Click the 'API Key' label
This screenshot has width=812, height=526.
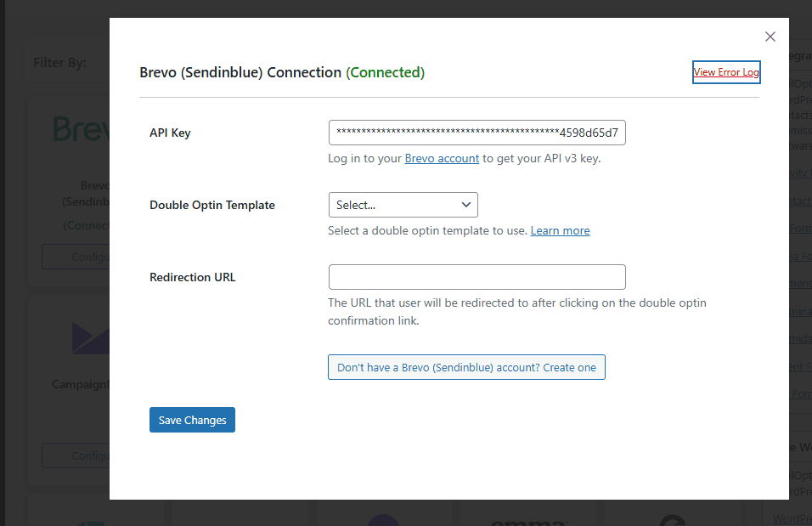pyautogui.click(x=171, y=133)
